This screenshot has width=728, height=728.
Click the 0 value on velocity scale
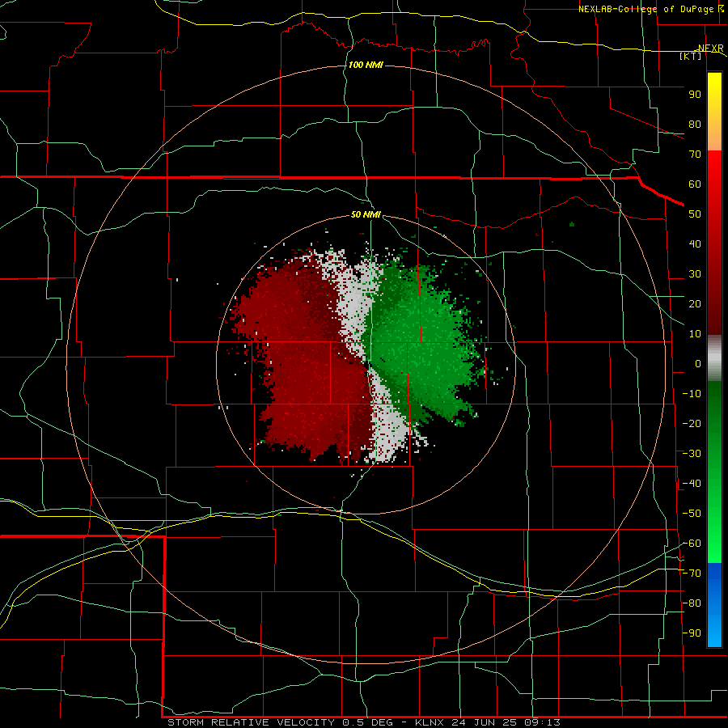[698, 363]
